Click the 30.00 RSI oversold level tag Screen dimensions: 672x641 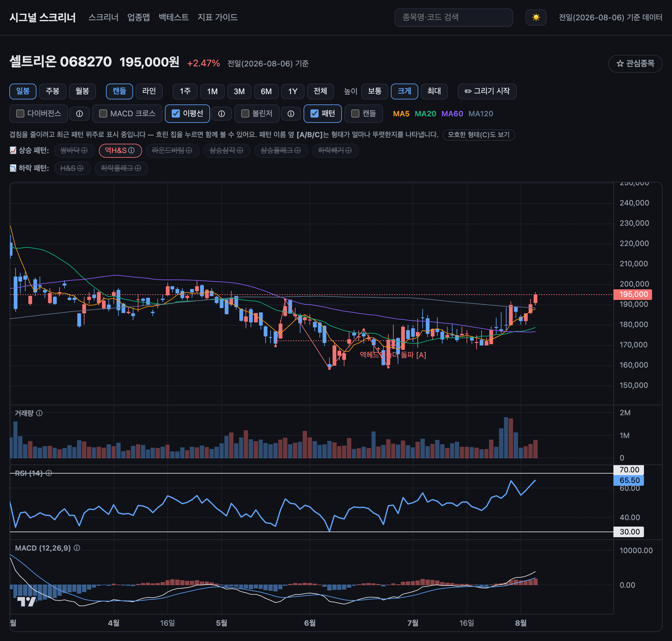tap(629, 532)
